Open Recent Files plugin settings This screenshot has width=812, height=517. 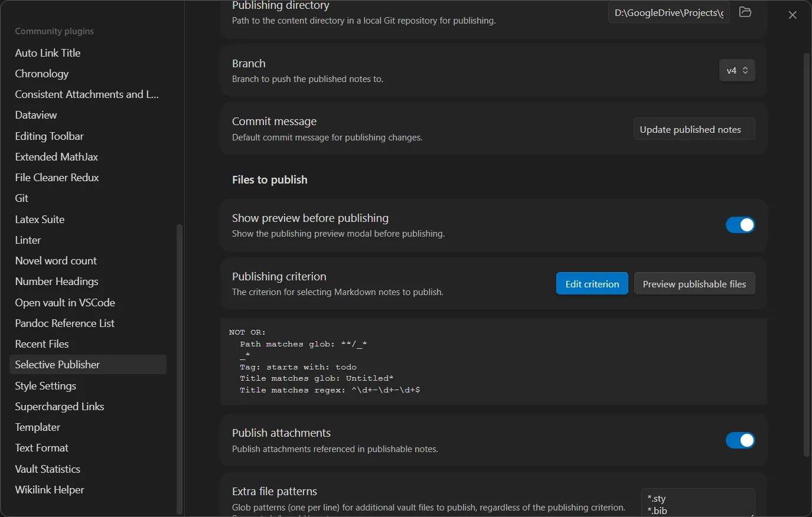(88, 344)
